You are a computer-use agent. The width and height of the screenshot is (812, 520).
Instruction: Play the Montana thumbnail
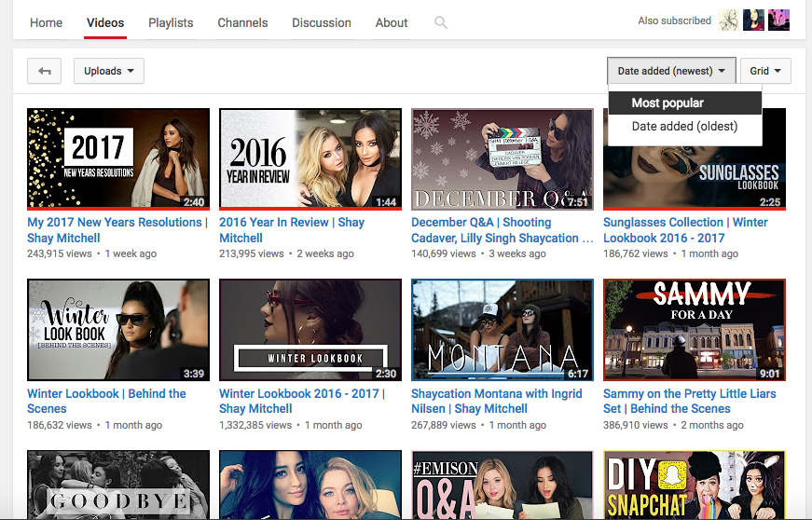pyautogui.click(x=502, y=330)
